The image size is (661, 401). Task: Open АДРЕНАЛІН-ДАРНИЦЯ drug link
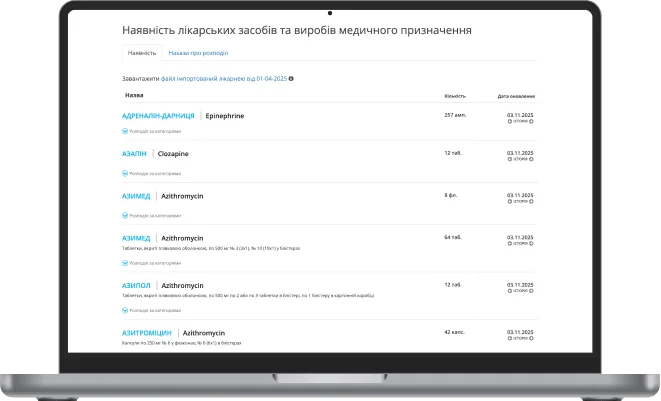click(x=159, y=116)
